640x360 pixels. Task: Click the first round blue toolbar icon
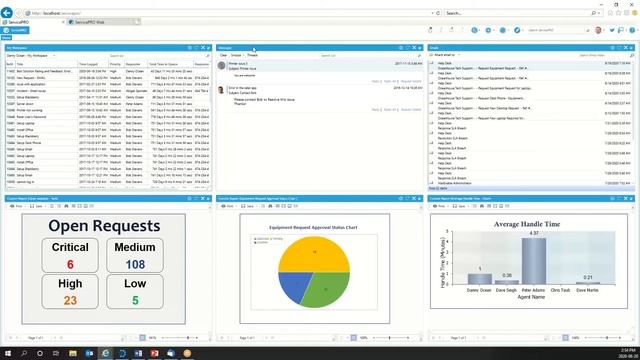474,30
